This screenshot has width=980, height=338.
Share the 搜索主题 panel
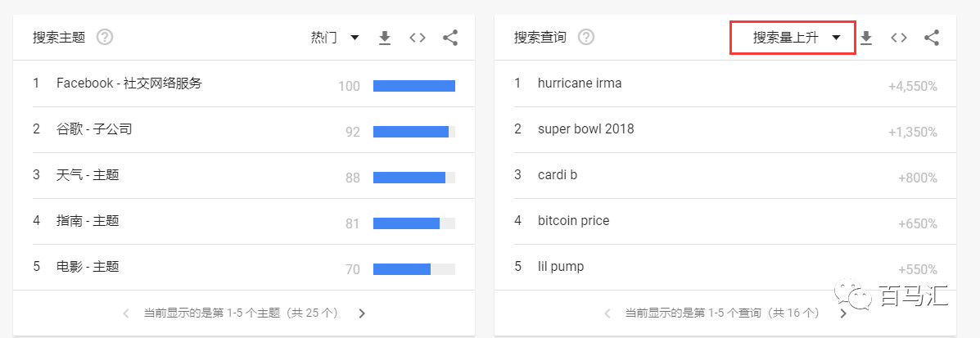[449, 38]
